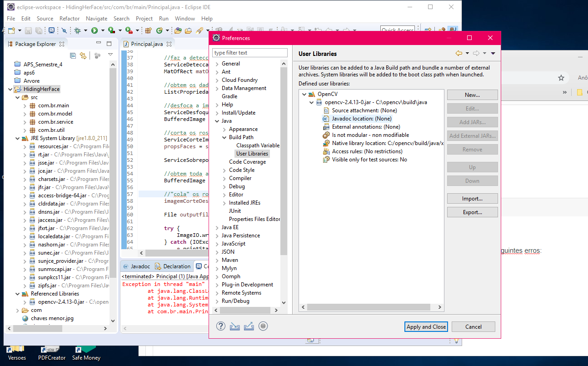Viewport: 588px width, 366px height.
Task: Click the External Tools run icon
Action: tap(129, 30)
